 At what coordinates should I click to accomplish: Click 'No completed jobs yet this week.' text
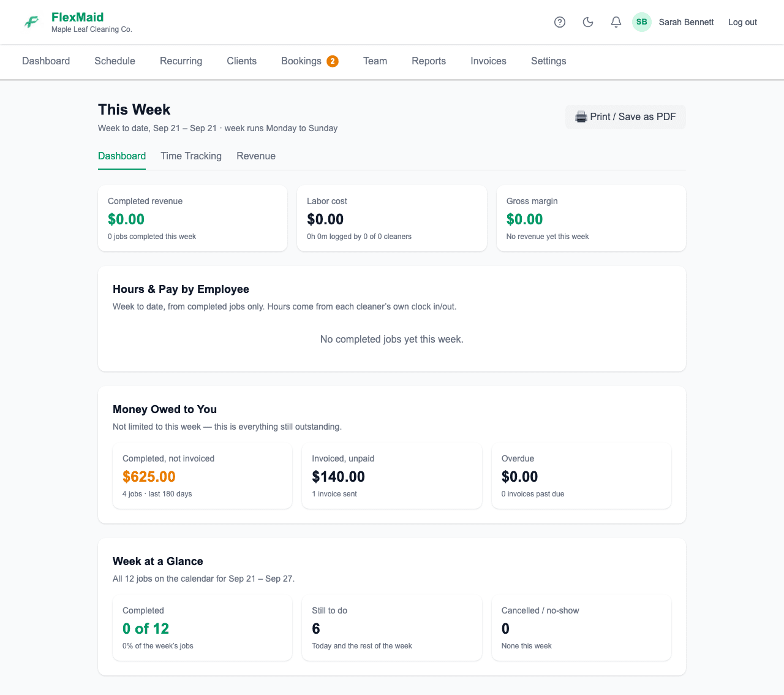pyautogui.click(x=392, y=340)
